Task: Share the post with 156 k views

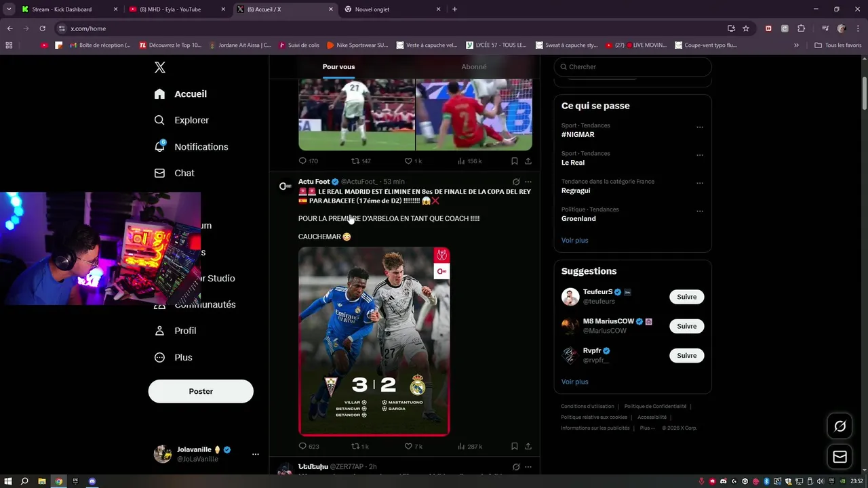Action: pos(528,161)
